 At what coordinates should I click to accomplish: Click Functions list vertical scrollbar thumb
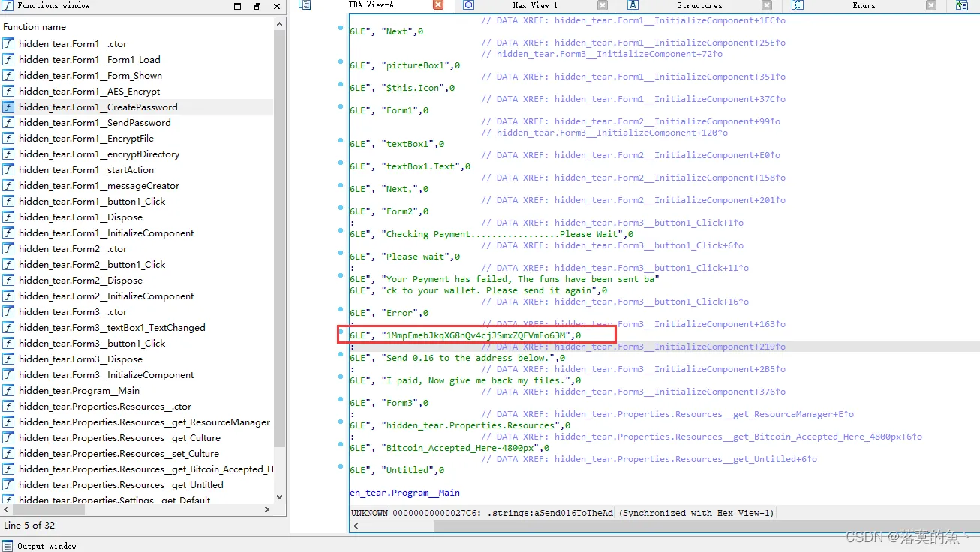[280, 238]
